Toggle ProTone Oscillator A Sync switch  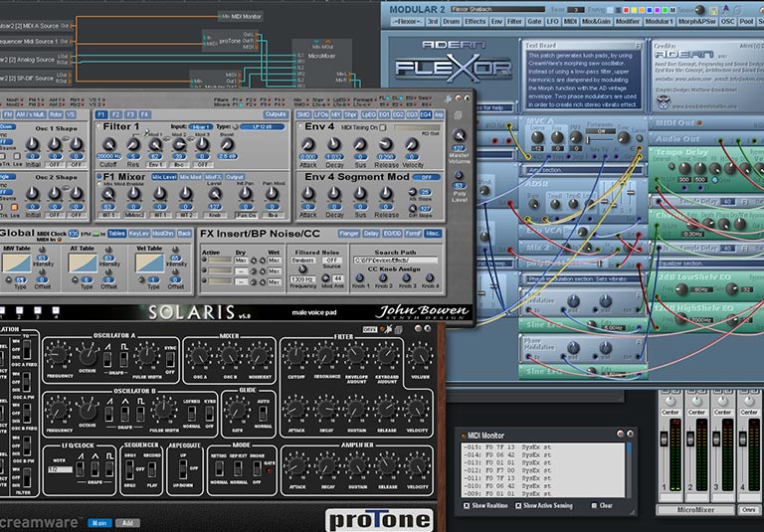click(170, 360)
